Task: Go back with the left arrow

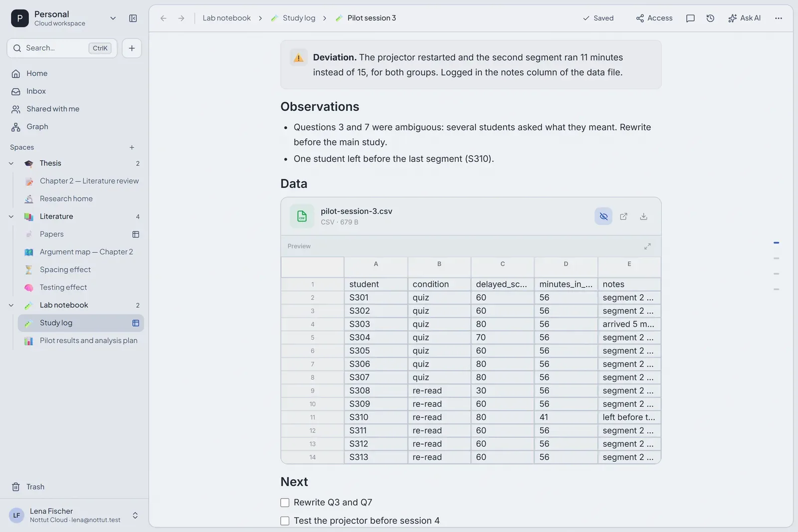Action: tap(163, 18)
